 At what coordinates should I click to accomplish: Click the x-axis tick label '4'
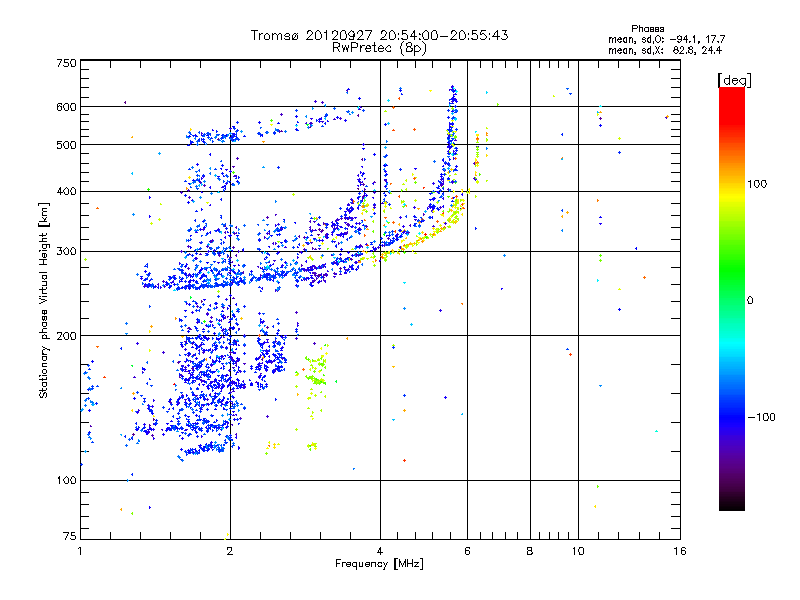380,551
